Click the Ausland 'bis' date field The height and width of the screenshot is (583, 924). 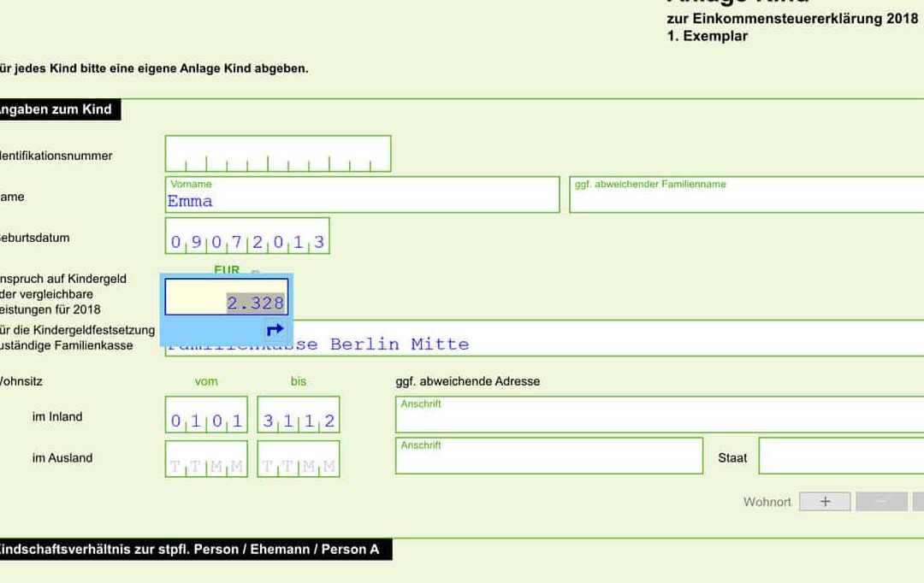(x=299, y=458)
